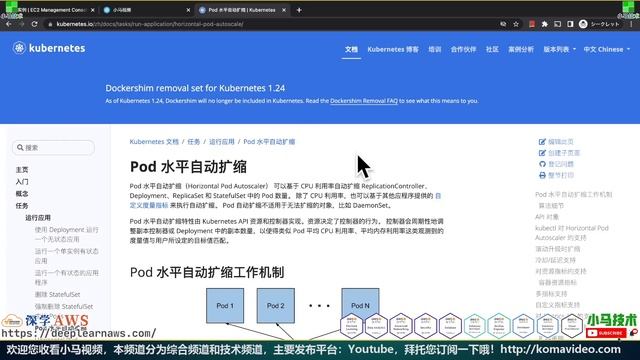Click the address bar URL field
The width and height of the screenshot is (640, 360).
pos(269,24)
